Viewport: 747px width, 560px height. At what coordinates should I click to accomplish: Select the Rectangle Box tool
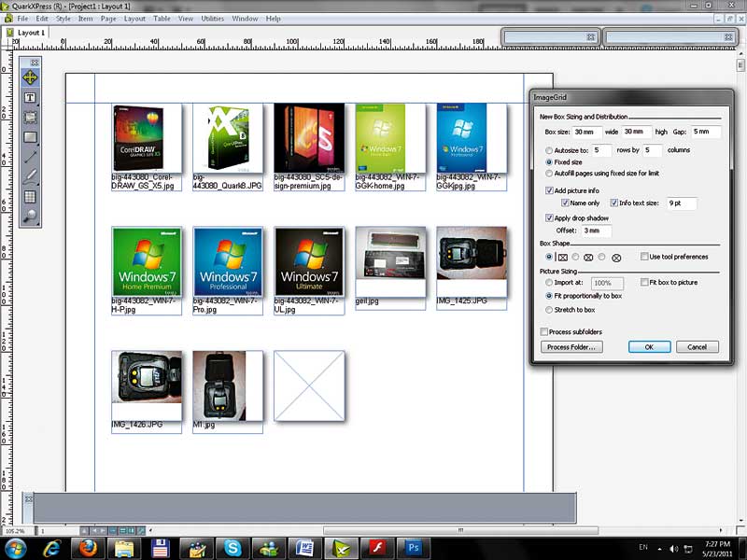[30, 137]
